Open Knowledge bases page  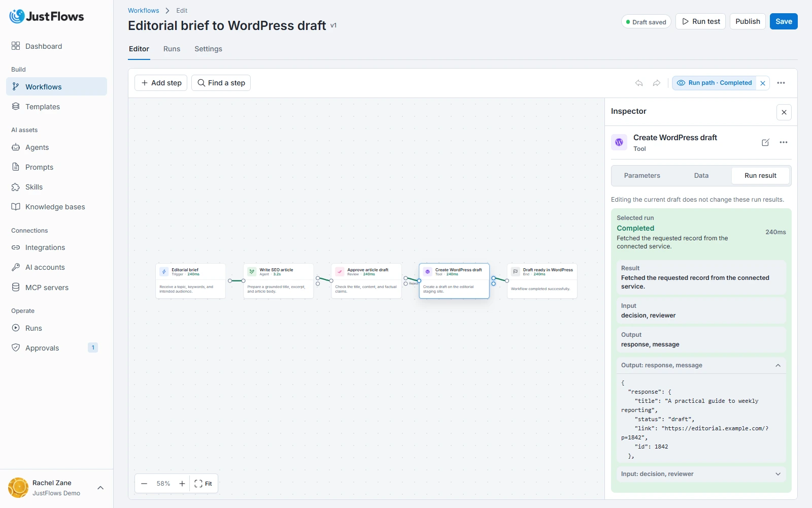[x=56, y=207]
